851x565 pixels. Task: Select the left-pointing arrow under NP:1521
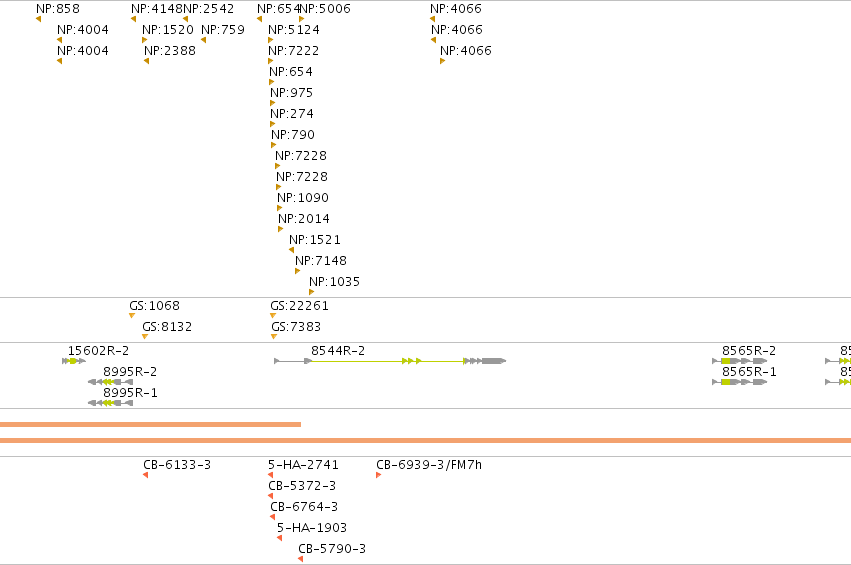tap(291, 250)
